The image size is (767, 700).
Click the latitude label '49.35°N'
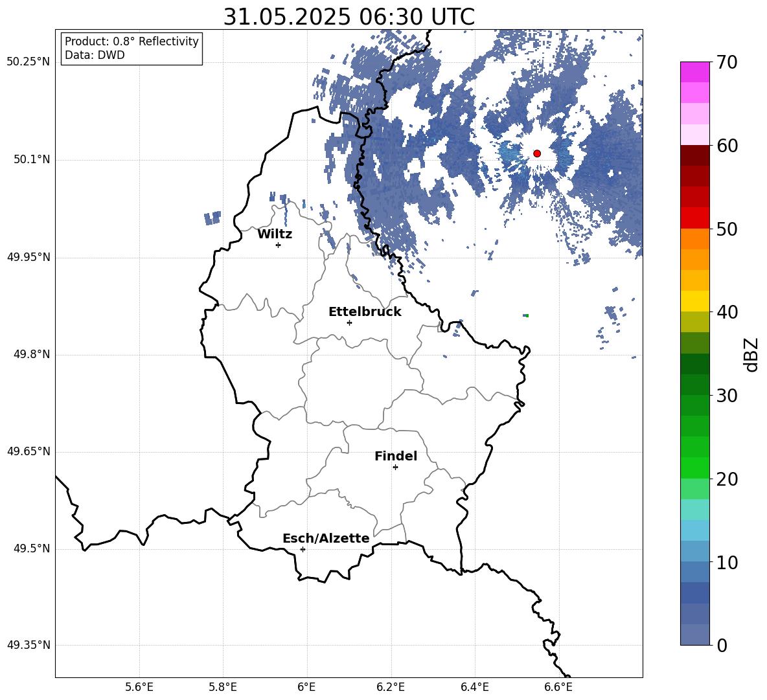pyautogui.click(x=29, y=645)
